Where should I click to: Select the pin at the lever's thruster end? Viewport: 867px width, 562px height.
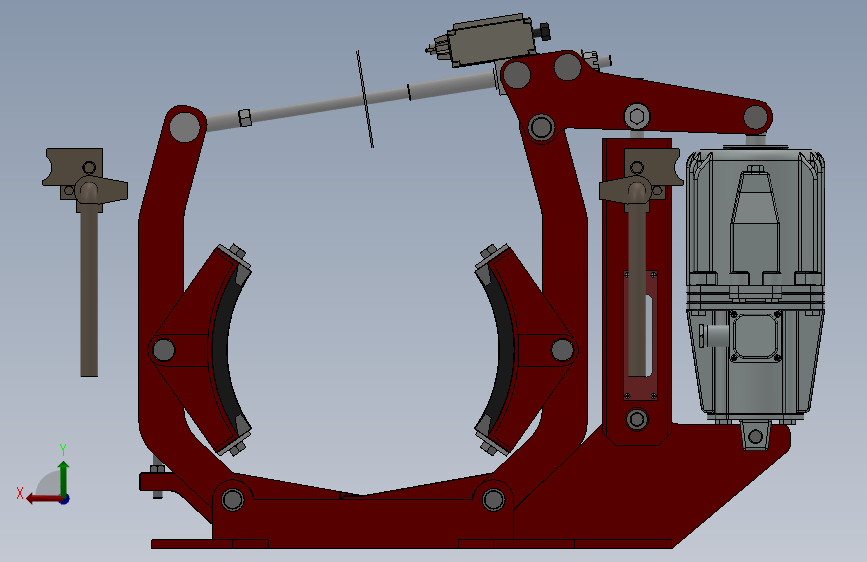pos(756,117)
